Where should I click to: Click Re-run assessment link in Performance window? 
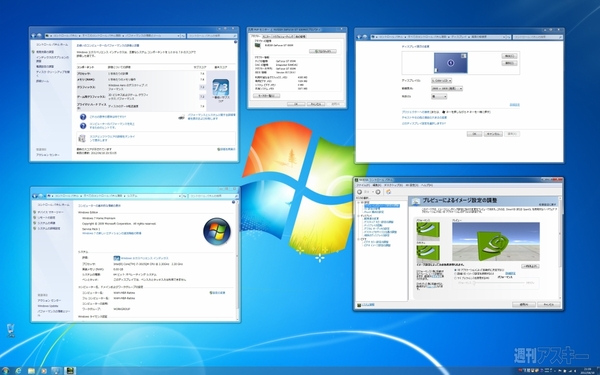[227, 149]
